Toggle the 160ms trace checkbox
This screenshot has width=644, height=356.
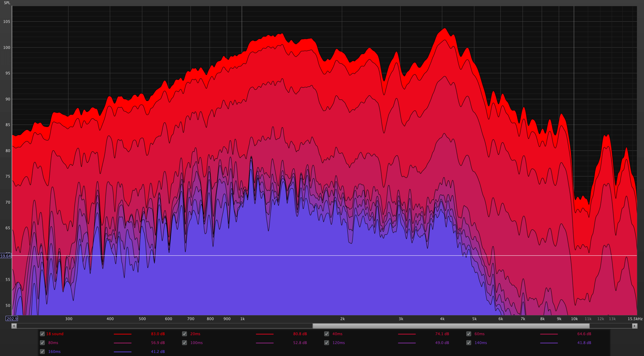coord(42,351)
